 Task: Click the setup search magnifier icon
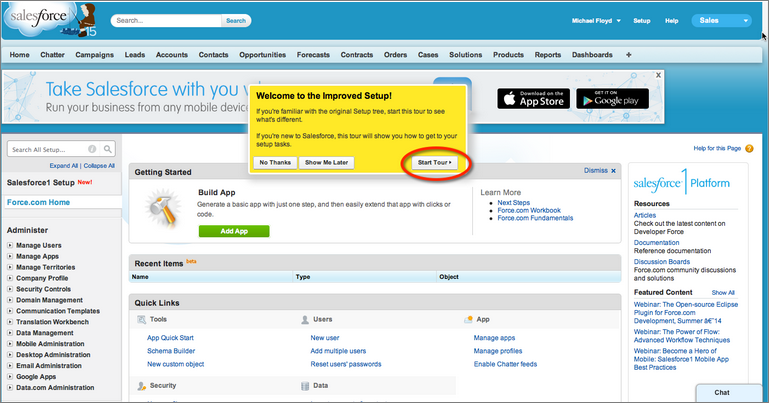coord(107,149)
